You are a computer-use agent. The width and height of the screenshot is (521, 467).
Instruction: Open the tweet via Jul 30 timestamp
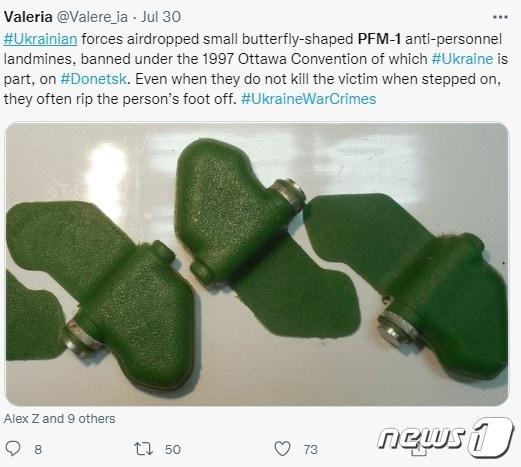pos(160,17)
